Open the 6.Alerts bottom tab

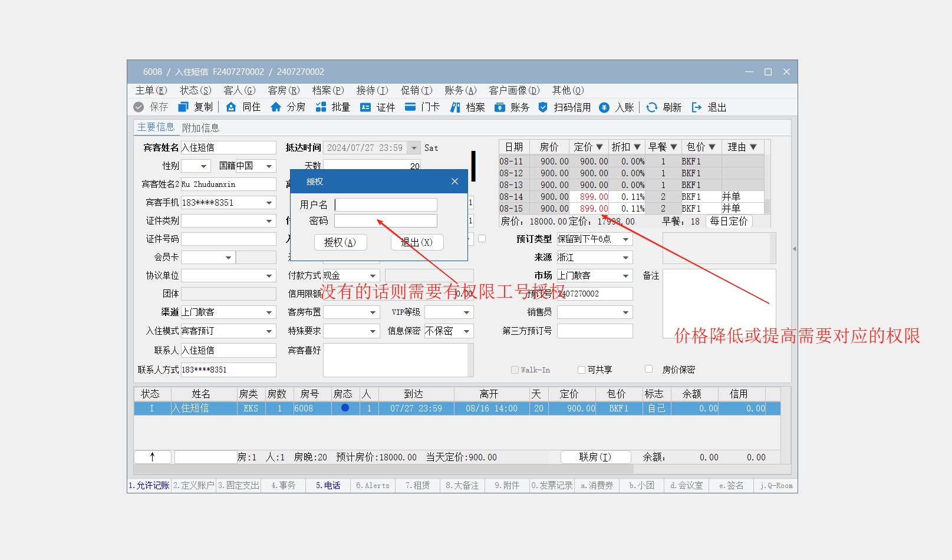[x=373, y=486]
